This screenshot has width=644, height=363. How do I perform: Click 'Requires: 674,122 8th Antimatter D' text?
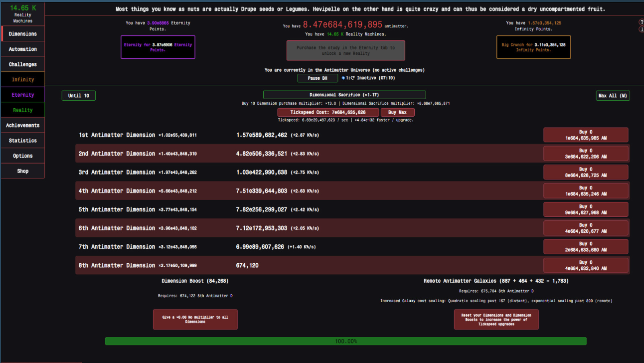195,296
